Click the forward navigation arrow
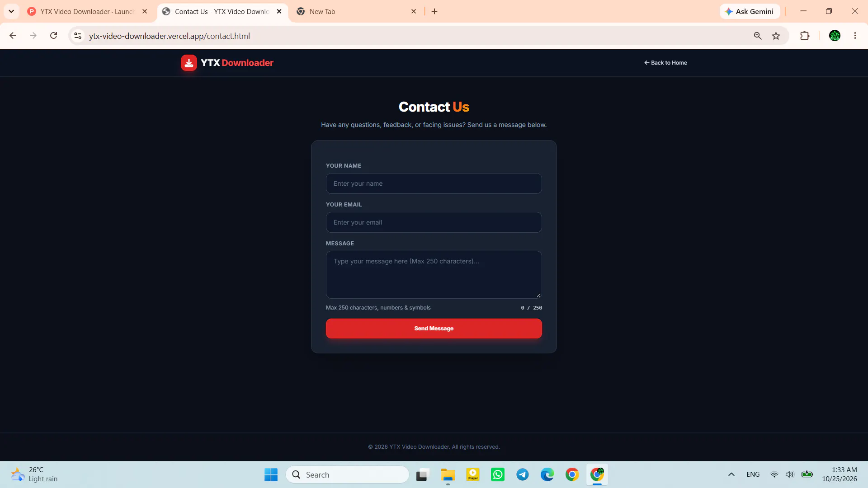 (33, 36)
